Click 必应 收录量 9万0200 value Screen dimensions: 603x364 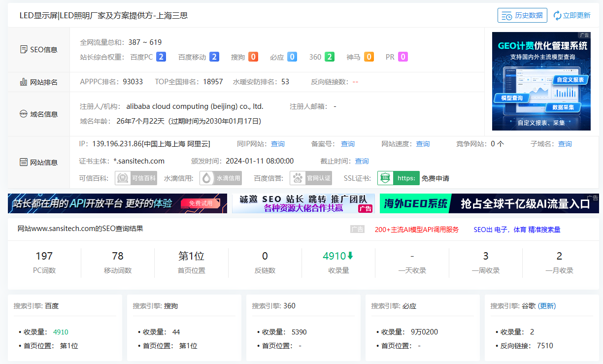[424, 332]
